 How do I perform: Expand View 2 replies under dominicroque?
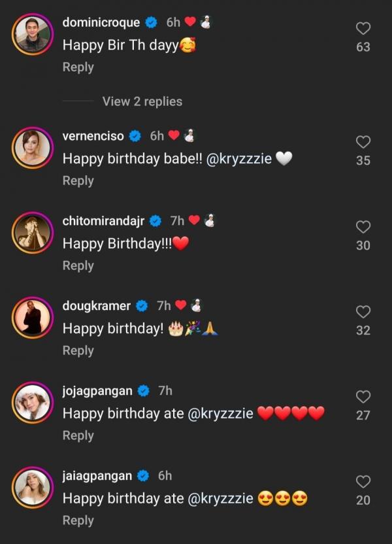pyautogui.click(x=142, y=101)
